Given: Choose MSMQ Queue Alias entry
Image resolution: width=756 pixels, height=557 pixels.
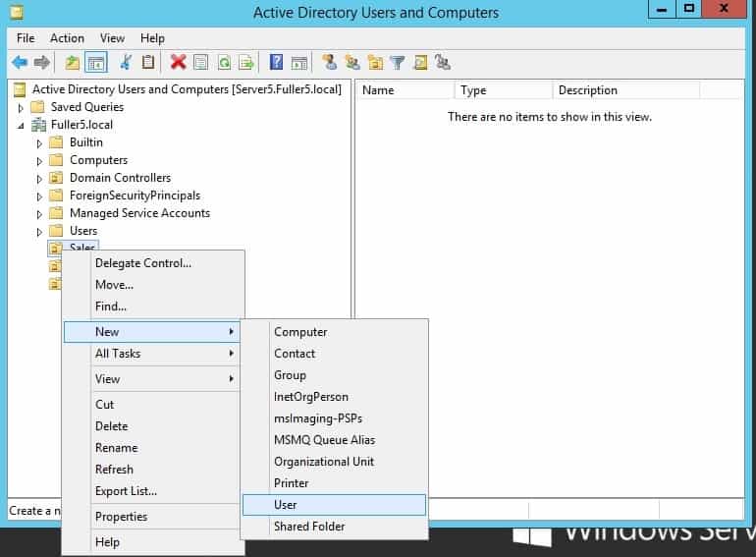Looking at the screenshot, I should [334, 440].
